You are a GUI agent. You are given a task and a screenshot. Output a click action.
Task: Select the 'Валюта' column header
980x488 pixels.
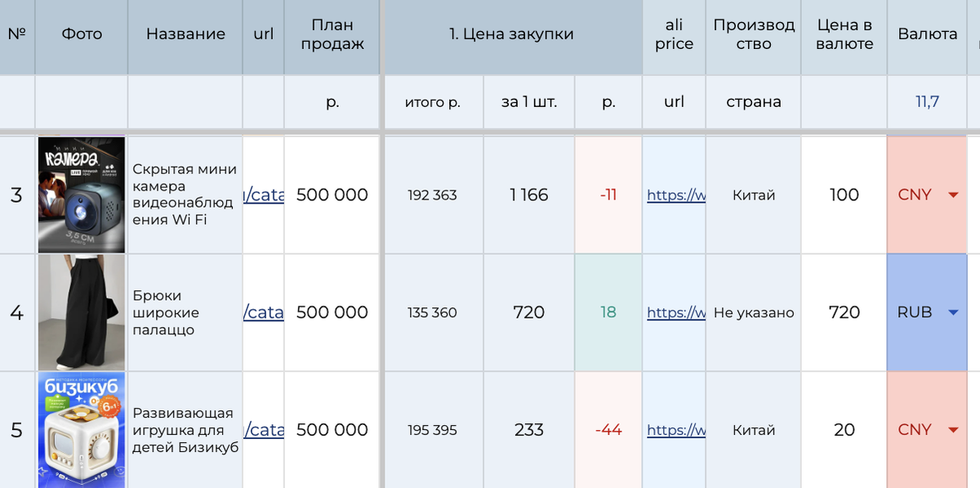[927, 34]
